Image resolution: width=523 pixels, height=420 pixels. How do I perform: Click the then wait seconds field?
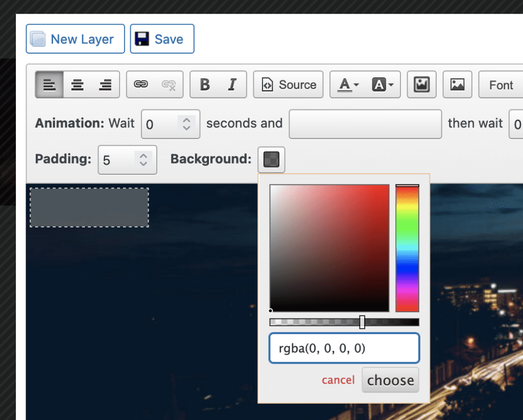coord(516,124)
